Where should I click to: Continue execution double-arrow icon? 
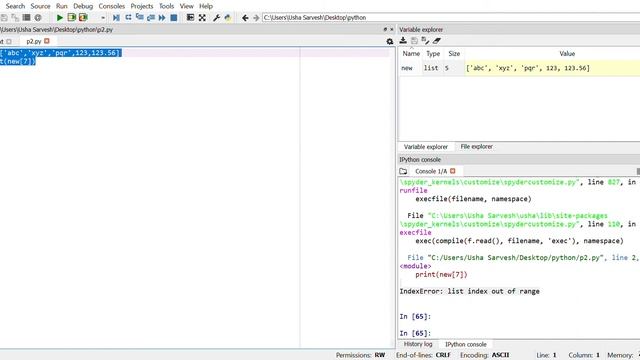[162, 18]
